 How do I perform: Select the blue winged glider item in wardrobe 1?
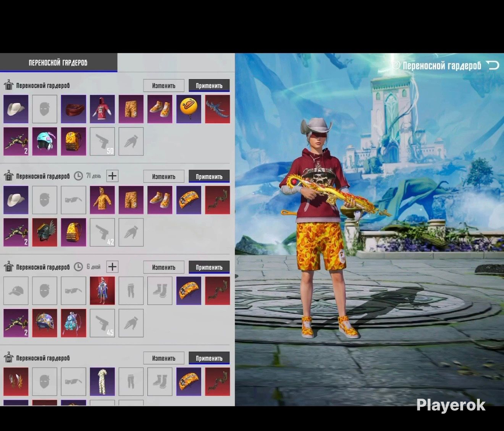(218, 109)
